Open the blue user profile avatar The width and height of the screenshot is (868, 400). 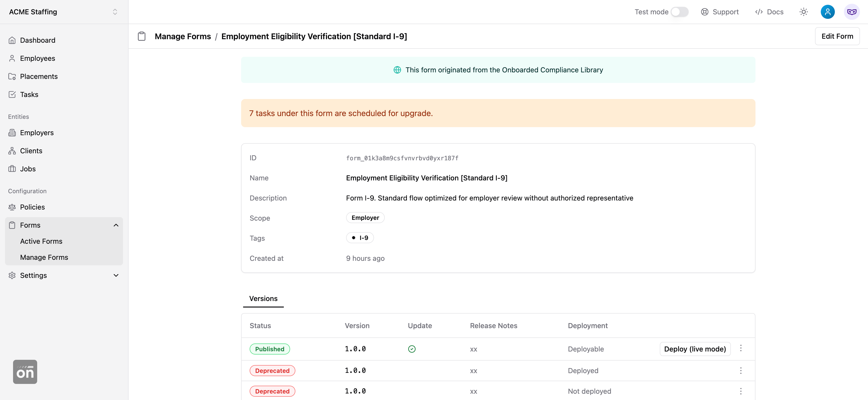click(x=827, y=12)
